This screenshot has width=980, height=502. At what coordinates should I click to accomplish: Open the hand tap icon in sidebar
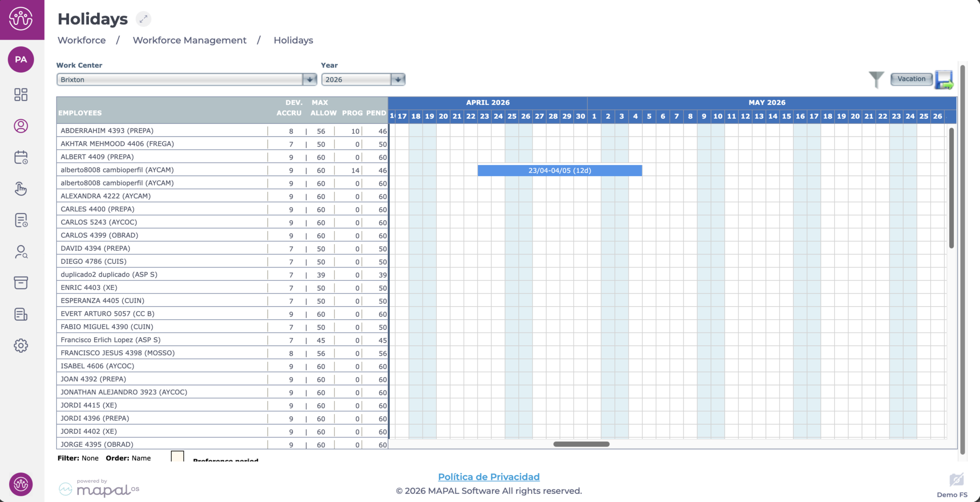click(x=21, y=189)
